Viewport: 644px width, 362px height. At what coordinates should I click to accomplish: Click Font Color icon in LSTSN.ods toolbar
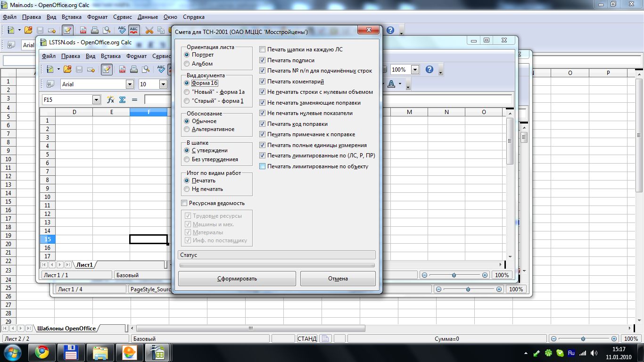[x=391, y=84]
